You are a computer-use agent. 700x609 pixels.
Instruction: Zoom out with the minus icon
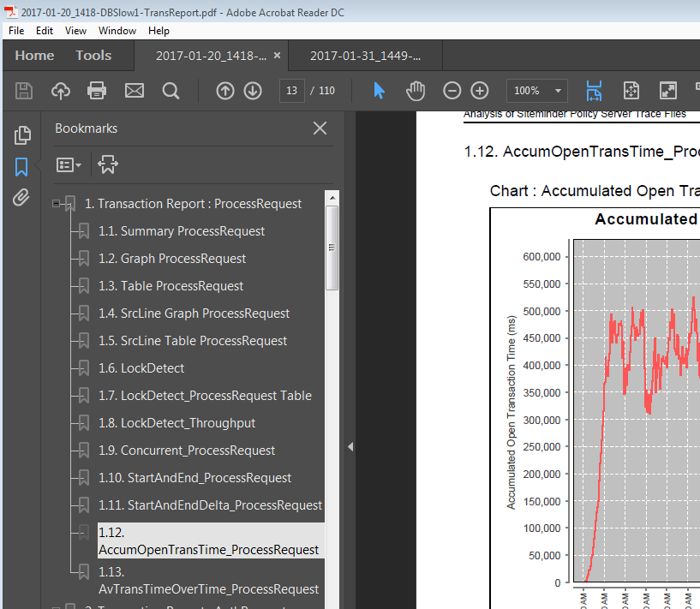coord(452,91)
